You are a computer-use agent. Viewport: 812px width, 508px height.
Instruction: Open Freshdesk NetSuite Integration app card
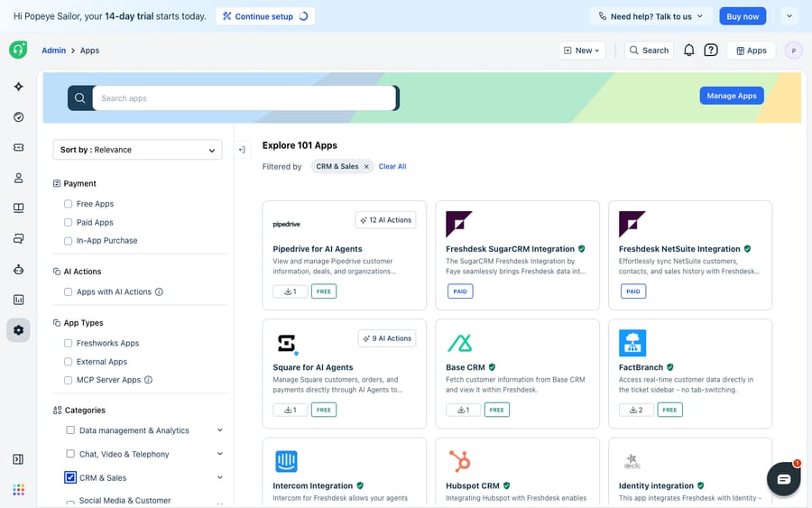coord(690,255)
